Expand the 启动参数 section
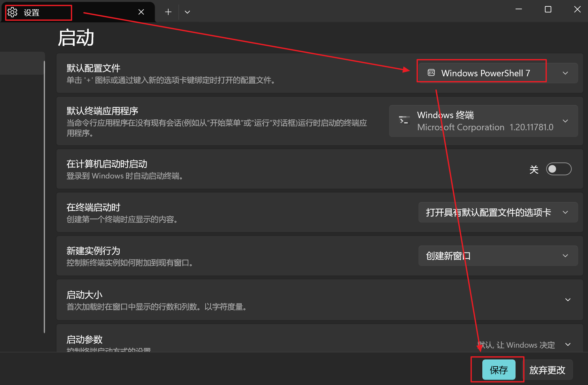The width and height of the screenshot is (588, 385). point(320,338)
